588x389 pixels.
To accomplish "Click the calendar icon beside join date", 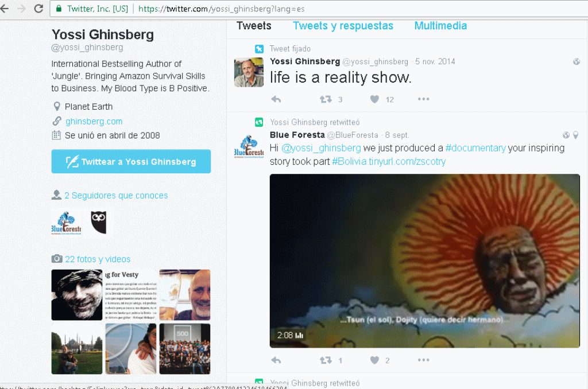I will 56,135.
